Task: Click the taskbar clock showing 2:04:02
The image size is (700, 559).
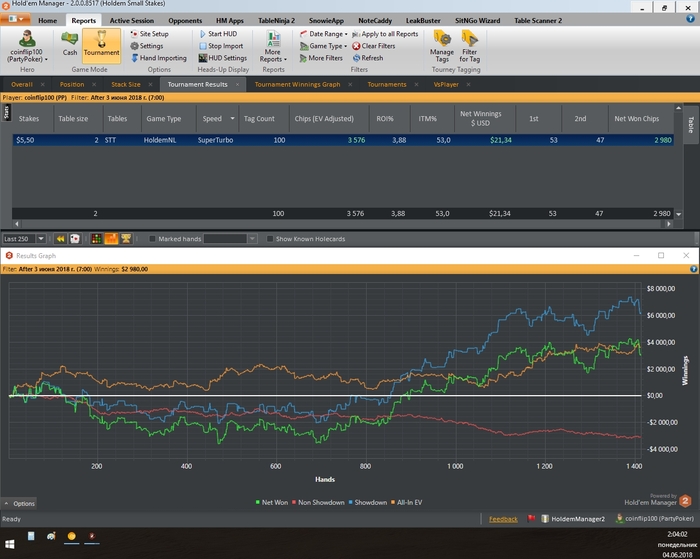Action: tap(677, 534)
